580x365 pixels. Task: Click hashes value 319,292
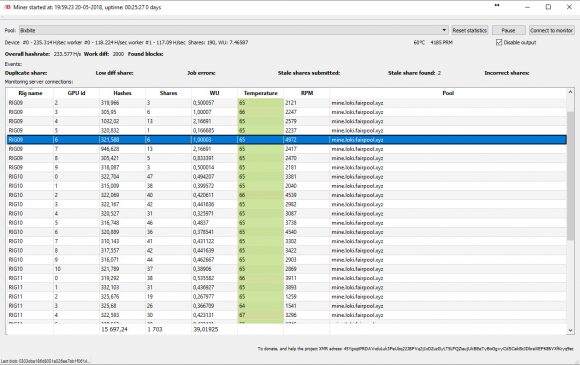[110, 278]
